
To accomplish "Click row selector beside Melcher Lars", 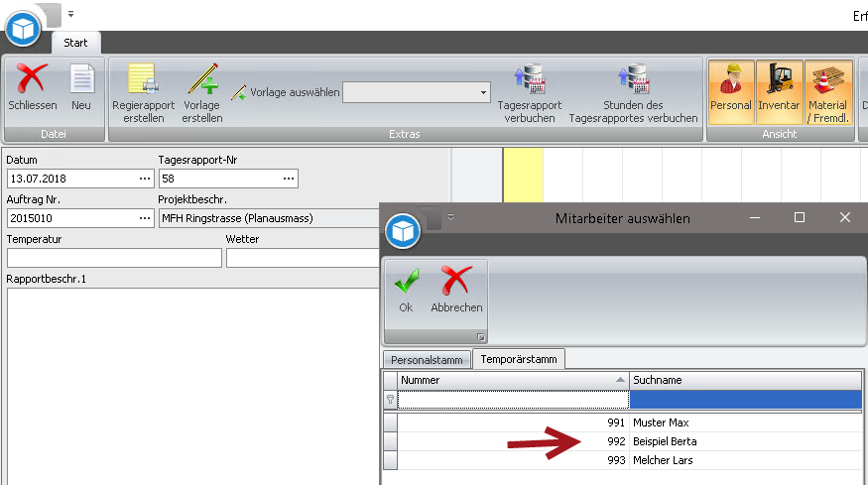I will [390, 460].
